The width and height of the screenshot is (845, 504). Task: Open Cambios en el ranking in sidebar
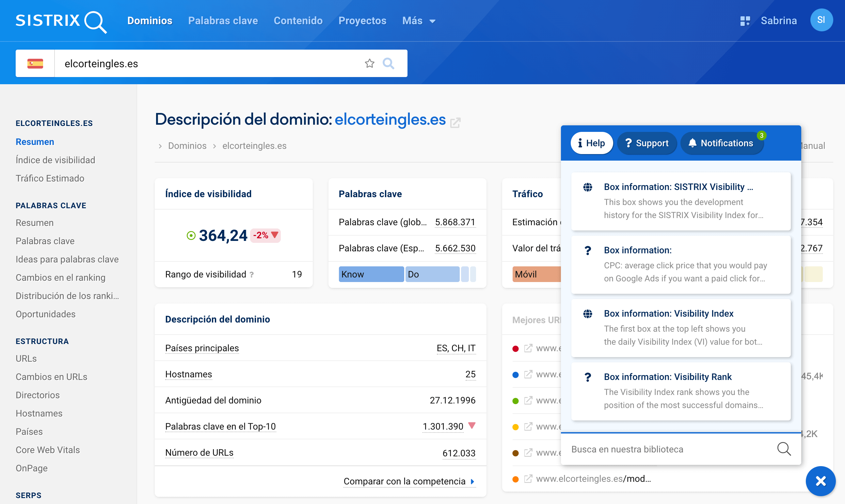[x=60, y=278]
